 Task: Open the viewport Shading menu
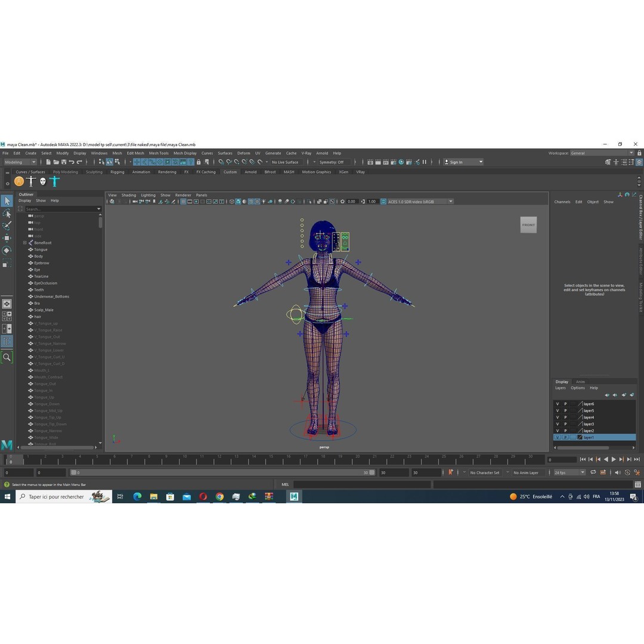(129, 195)
